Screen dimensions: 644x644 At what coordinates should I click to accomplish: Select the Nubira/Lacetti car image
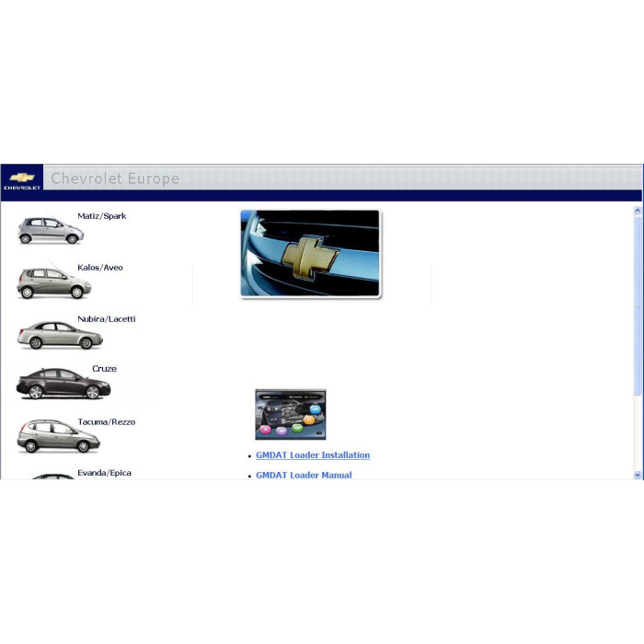[60, 336]
